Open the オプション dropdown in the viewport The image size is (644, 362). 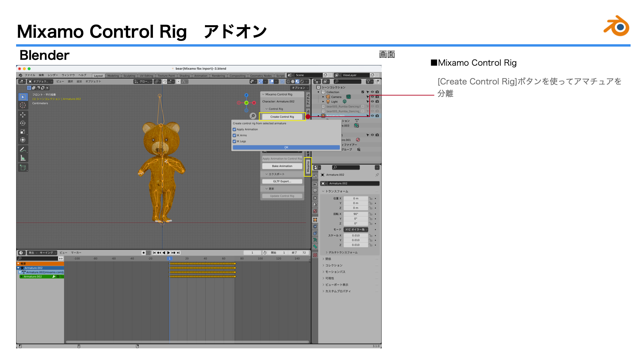click(300, 88)
